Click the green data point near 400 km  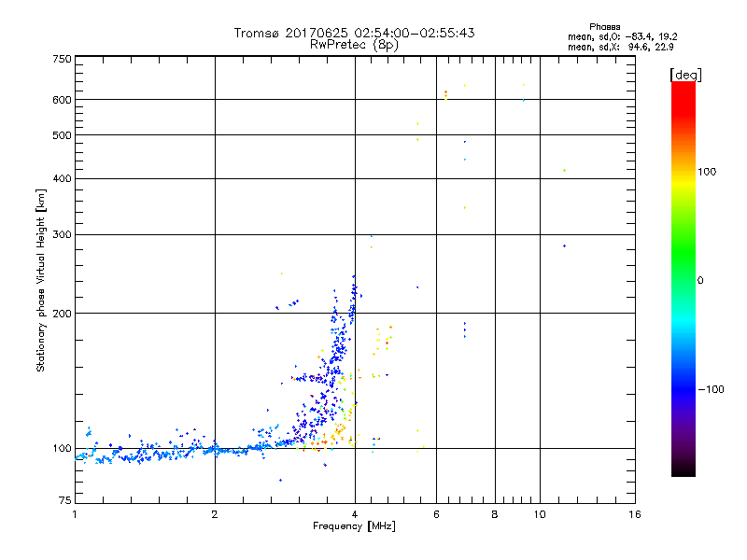[564, 170]
